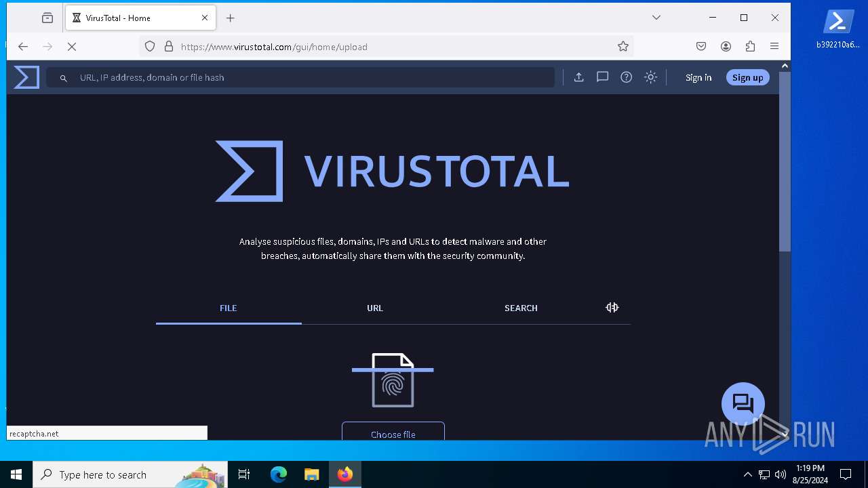
Task: Open the Firefox application hamburger menu
Action: pyautogui.click(x=774, y=46)
